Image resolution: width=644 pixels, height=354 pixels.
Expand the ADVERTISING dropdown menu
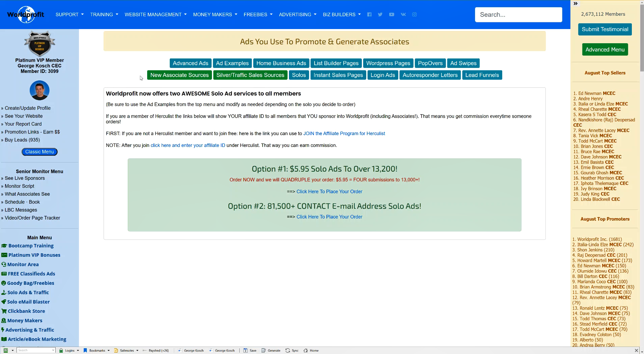(x=298, y=15)
